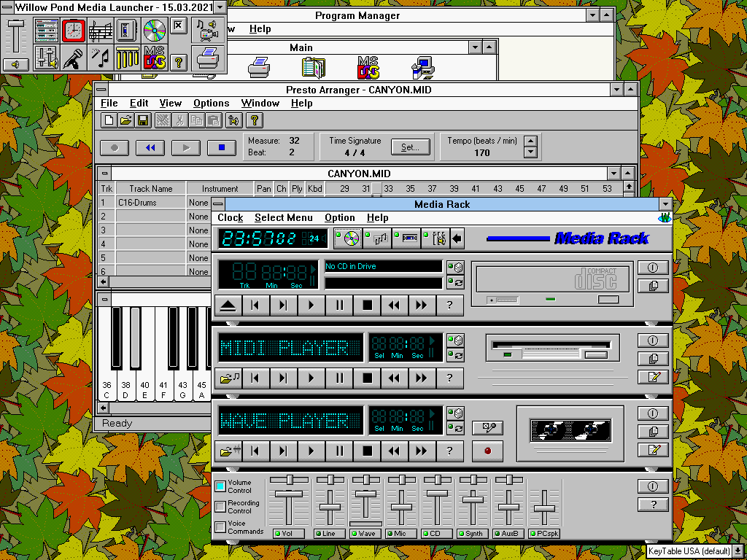
Task: Click the CD shuffle dice icon
Action: (x=456, y=267)
